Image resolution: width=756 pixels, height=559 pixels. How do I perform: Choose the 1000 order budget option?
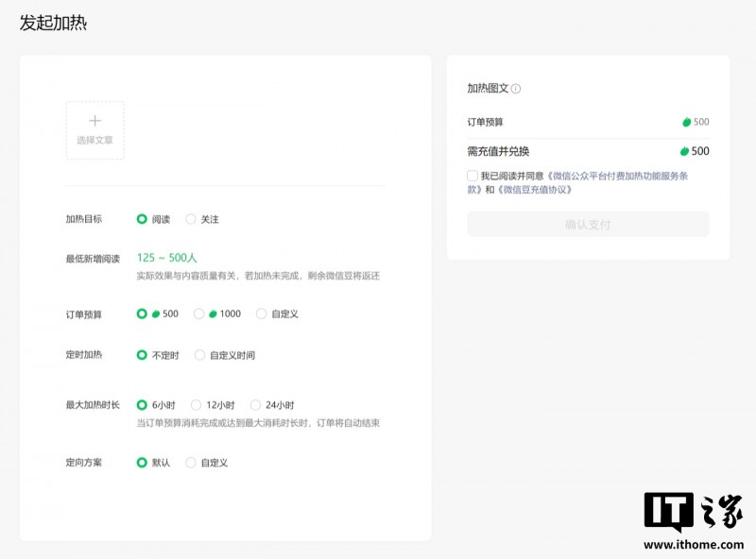(199, 313)
